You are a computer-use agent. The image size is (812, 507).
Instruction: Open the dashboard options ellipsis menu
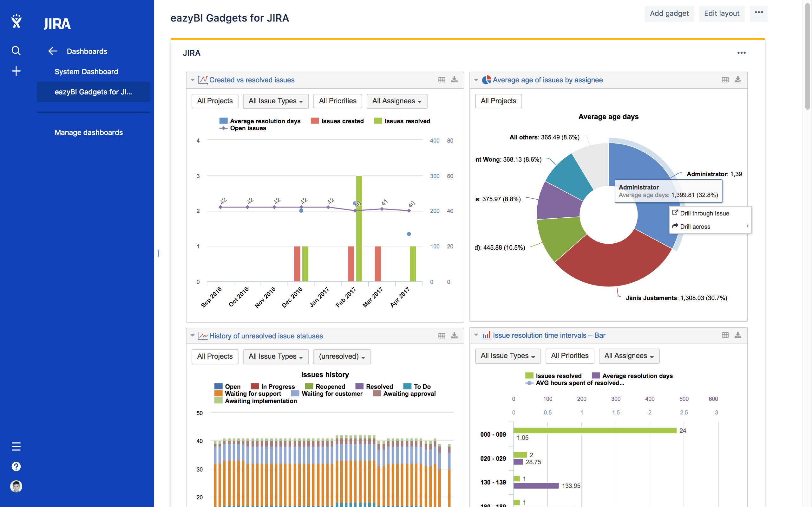click(759, 13)
